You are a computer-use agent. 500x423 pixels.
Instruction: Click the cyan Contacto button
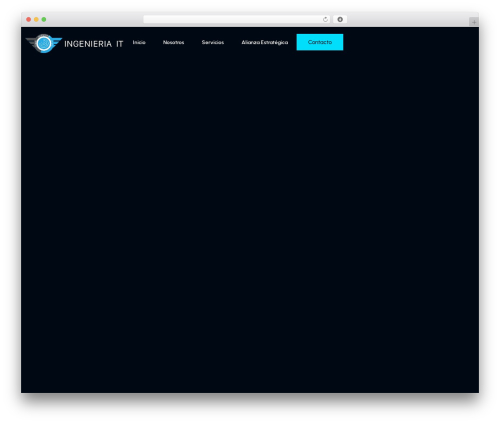click(320, 42)
